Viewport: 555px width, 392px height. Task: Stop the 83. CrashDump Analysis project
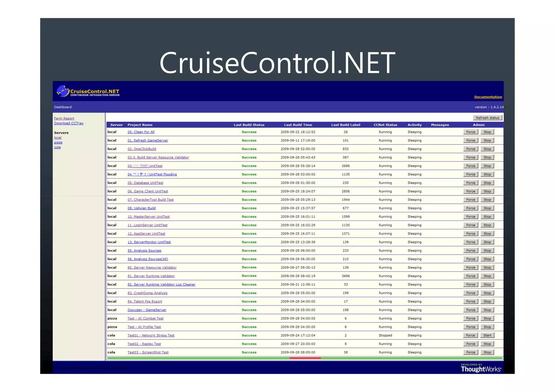487,293
